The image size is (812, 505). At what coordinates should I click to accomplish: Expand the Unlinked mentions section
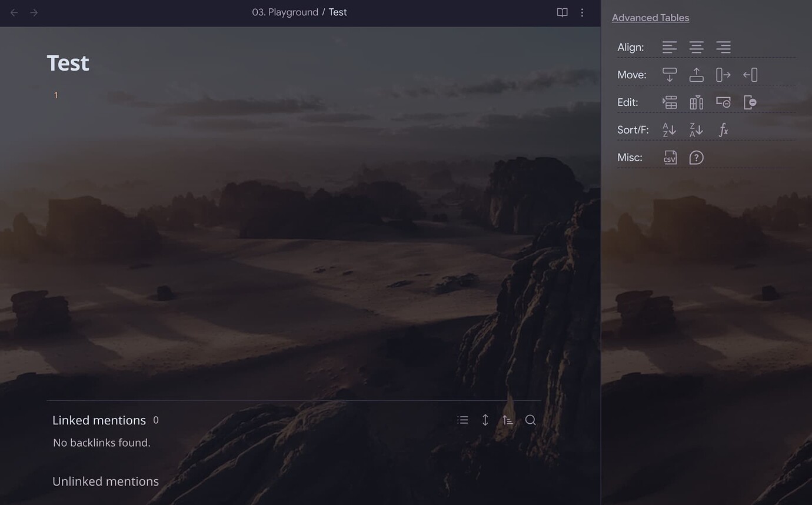(105, 481)
